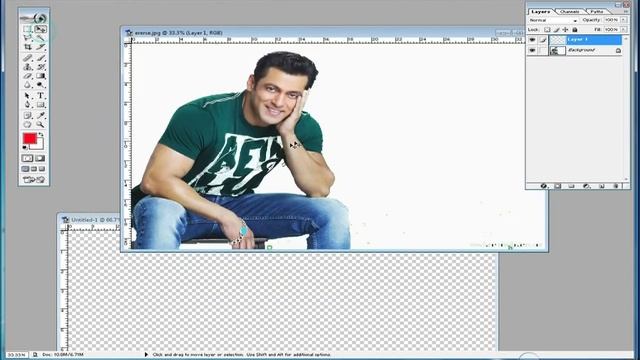Select the Blur tool
Screen dimensions: 640x360
(27, 85)
